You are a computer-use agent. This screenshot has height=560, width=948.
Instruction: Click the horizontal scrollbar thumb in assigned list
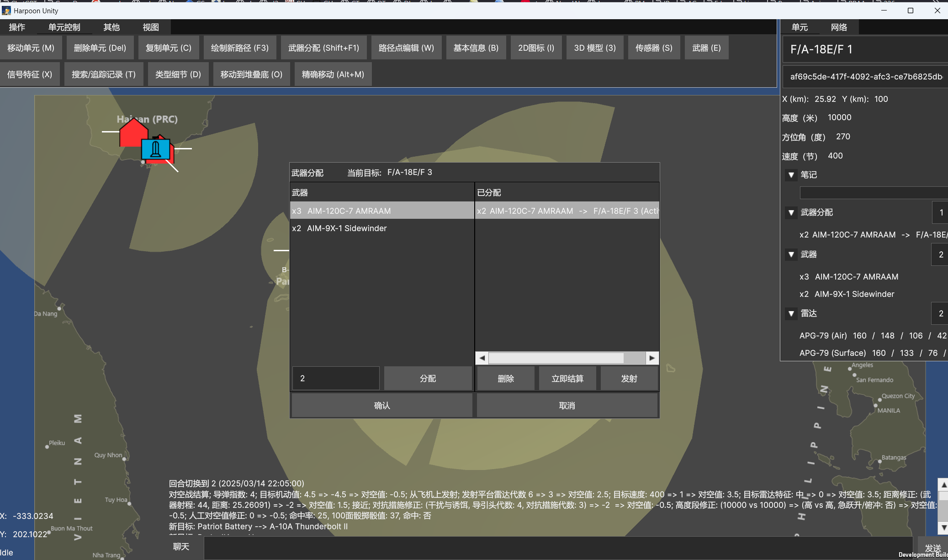[x=556, y=358]
